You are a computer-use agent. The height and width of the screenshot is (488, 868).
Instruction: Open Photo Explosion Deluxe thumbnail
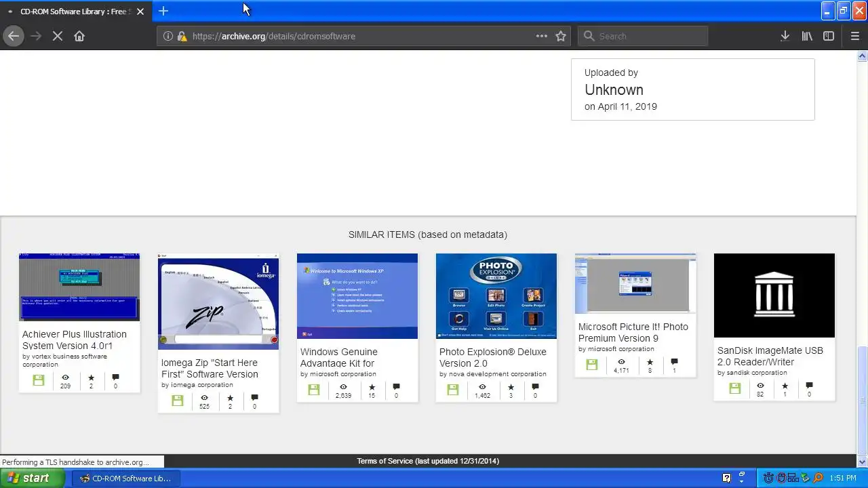point(496,296)
